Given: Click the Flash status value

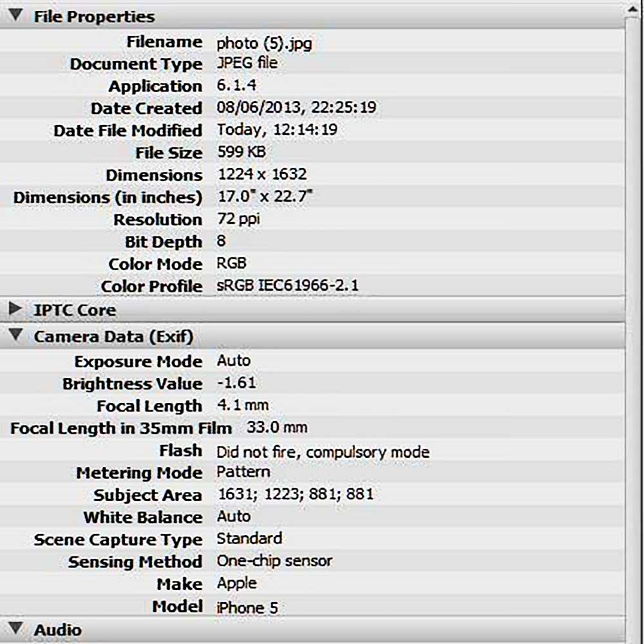Looking at the screenshot, I should click(x=322, y=452).
